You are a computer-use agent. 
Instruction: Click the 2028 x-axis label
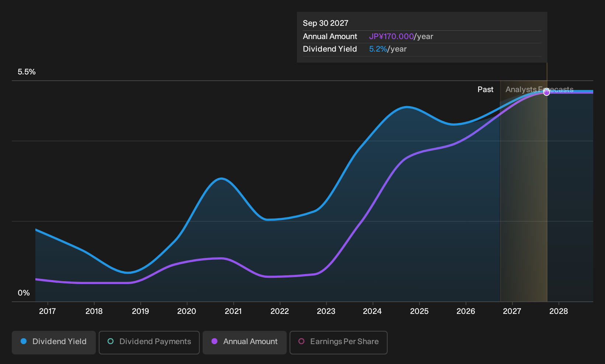point(559,311)
